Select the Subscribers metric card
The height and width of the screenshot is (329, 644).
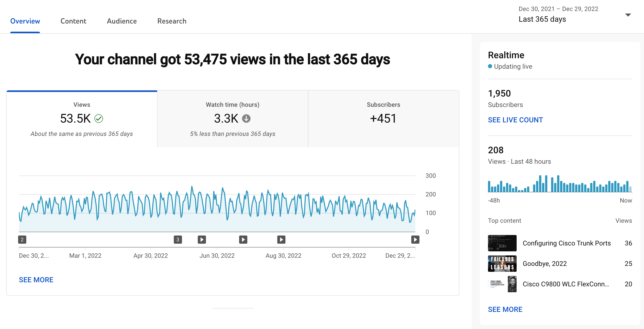coord(383,119)
